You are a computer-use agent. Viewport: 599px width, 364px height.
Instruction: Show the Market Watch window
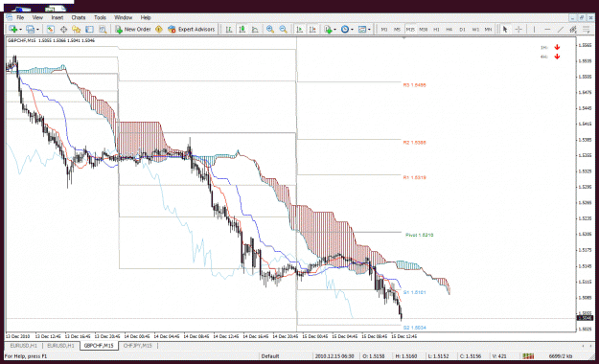[51, 30]
